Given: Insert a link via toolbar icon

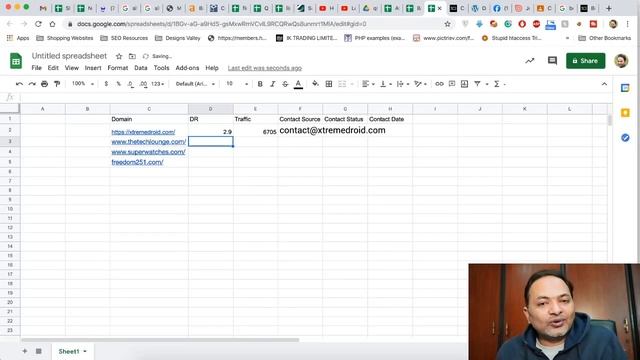Looking at the screenshot, I should point(439,84).
